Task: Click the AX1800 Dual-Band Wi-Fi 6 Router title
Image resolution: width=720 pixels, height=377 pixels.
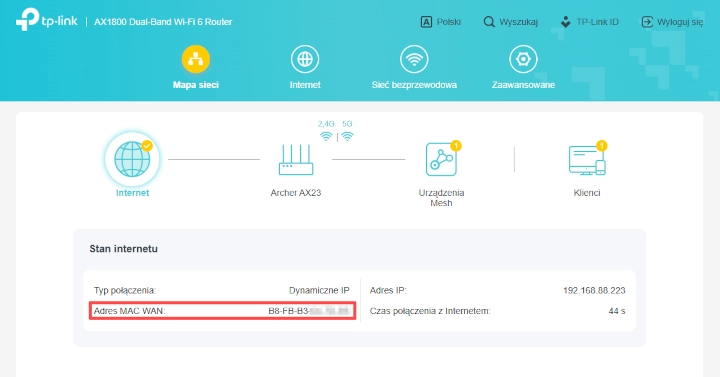Action: [x=163, y=22]
